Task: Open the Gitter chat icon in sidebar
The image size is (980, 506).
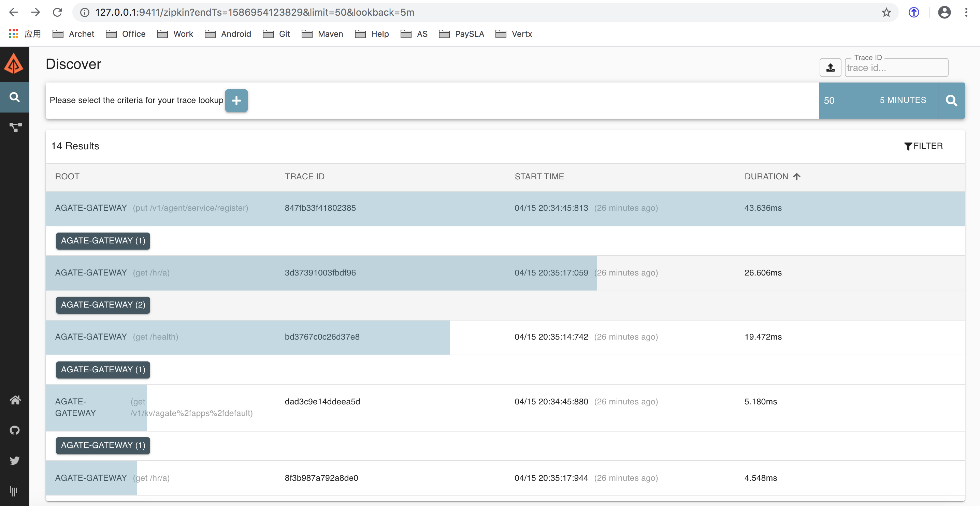Action: point(13,491)
